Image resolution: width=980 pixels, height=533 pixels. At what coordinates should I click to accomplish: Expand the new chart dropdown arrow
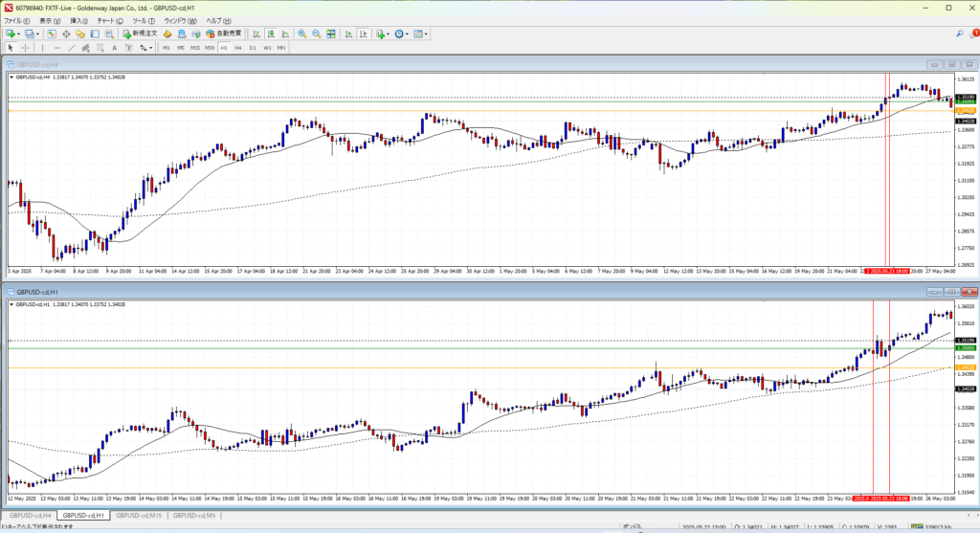click(x=18, y=33)
